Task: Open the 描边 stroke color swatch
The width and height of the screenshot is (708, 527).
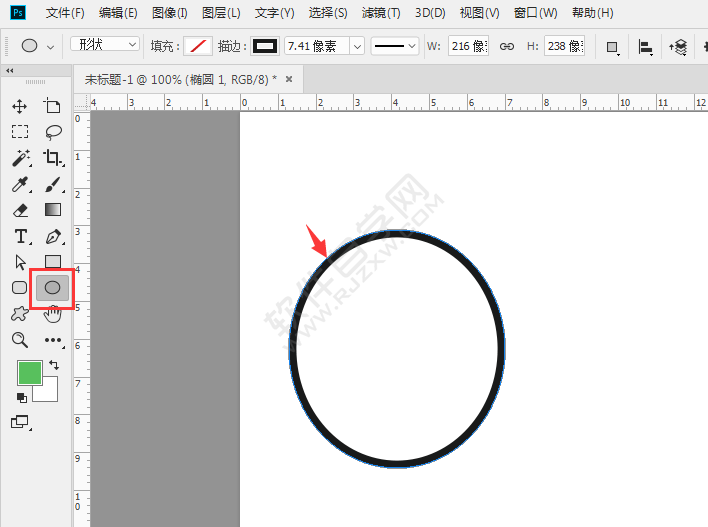Action: point(265,46)
